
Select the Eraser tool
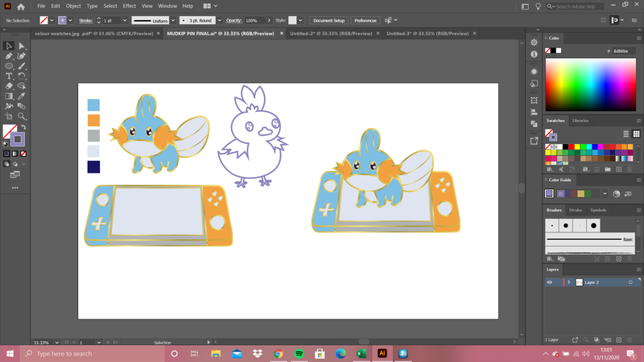pos(9,86)
